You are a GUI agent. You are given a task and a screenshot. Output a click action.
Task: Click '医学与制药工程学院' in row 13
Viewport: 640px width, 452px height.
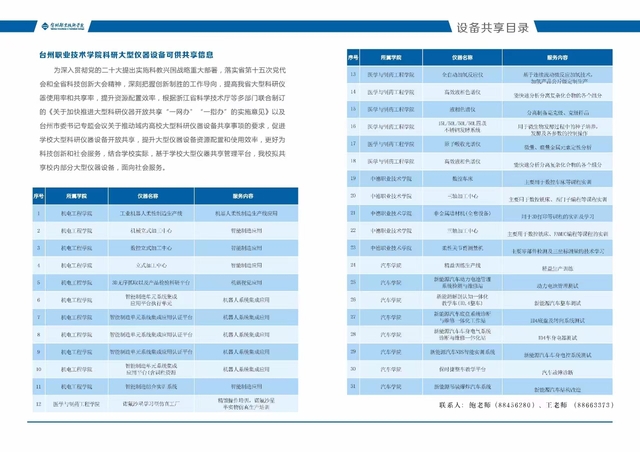coord(391,75)
